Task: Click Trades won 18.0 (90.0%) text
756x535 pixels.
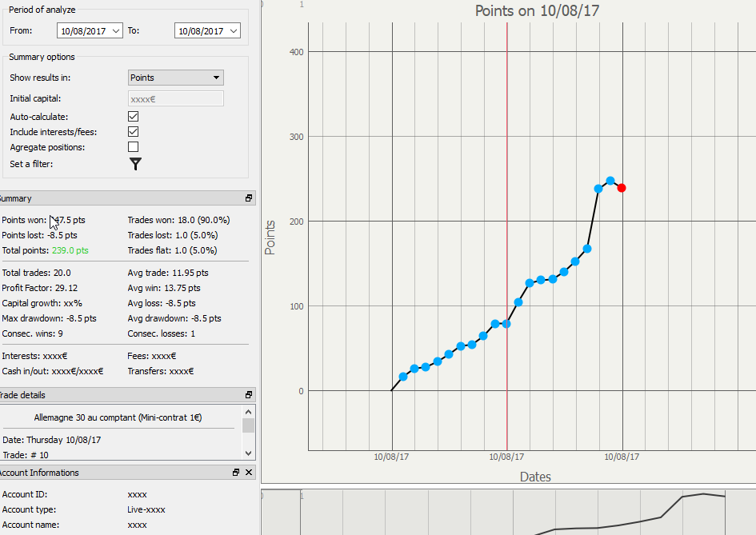Action: (x=178, y=220)
